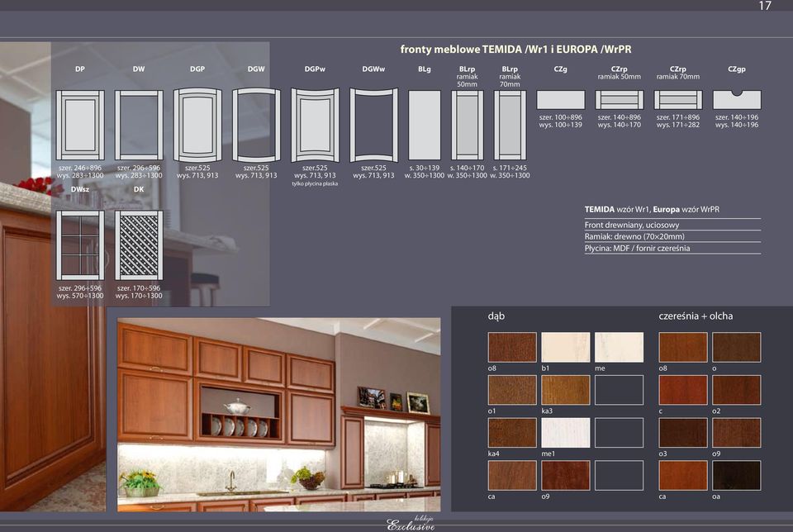Choose the swatch labeled o
This screenshot has width=793, height=532.
[736, 347]
